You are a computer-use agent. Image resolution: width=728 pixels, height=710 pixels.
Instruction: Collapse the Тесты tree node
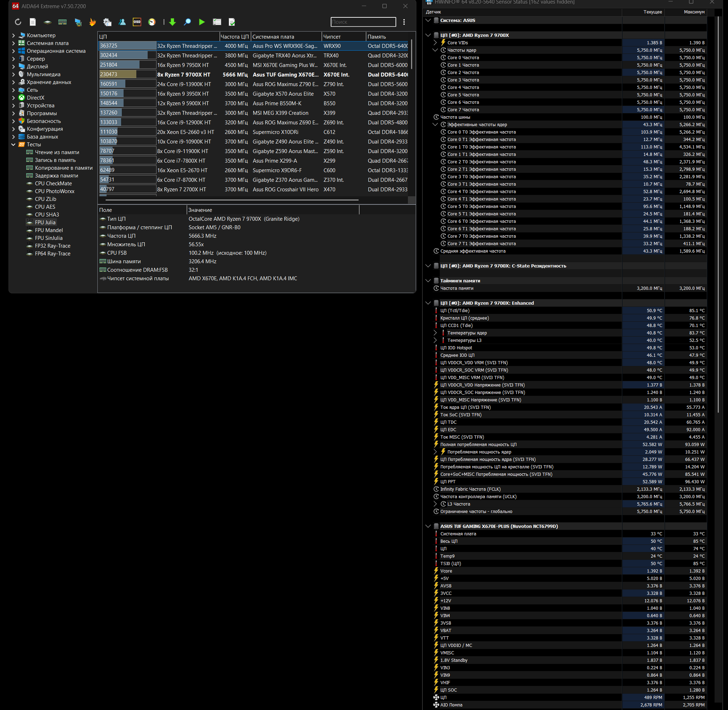[13, 145]
